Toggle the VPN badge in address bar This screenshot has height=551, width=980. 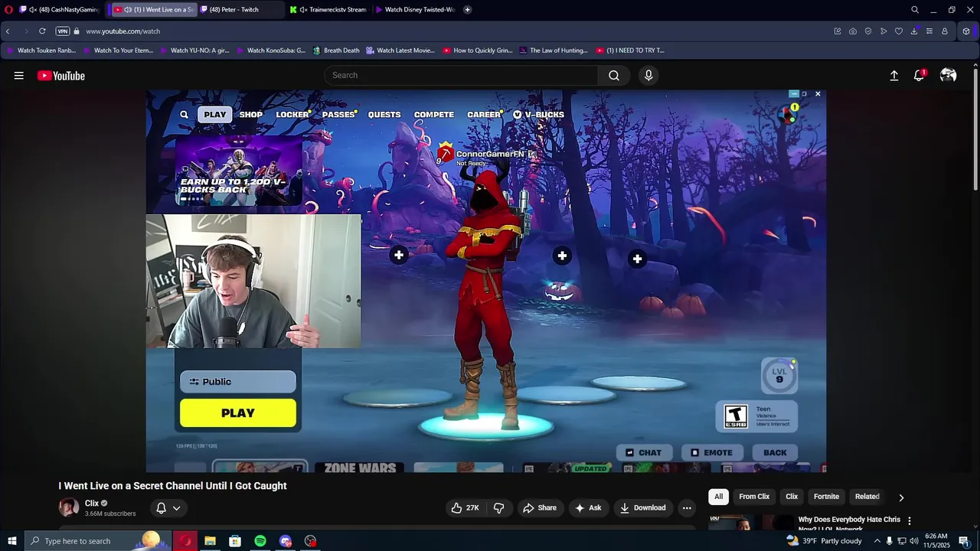pos(63,31)
